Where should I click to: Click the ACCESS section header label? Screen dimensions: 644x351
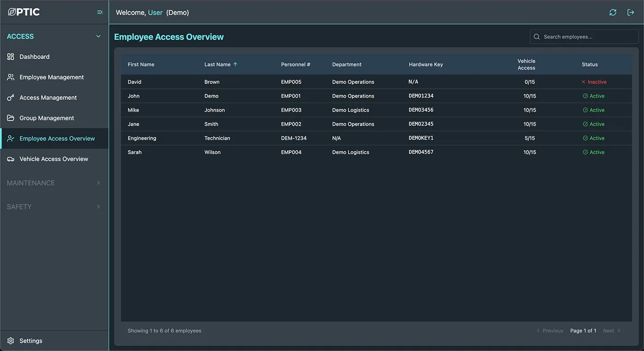20,36
